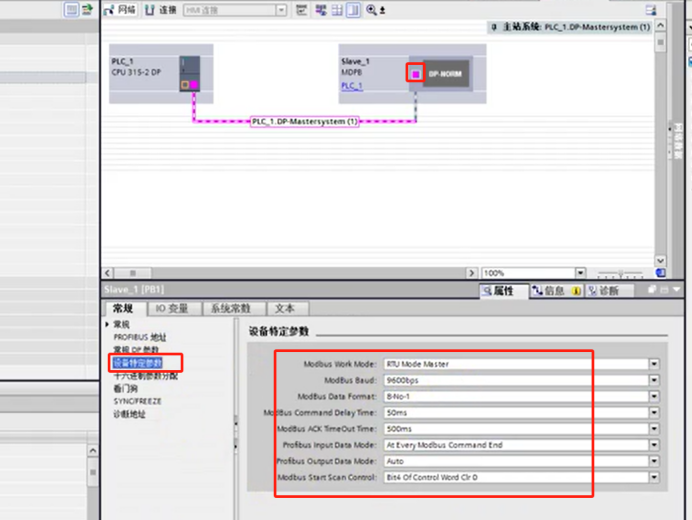The width and height of the screenshot is (692, 520).
Task: Click the overview navigation icon
Action: (660, 273)
